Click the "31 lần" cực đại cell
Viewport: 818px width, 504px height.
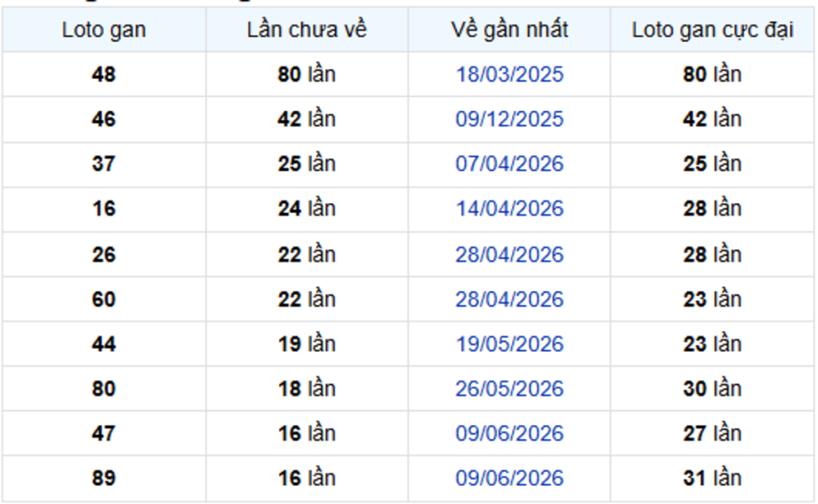[x=713, y=478]
